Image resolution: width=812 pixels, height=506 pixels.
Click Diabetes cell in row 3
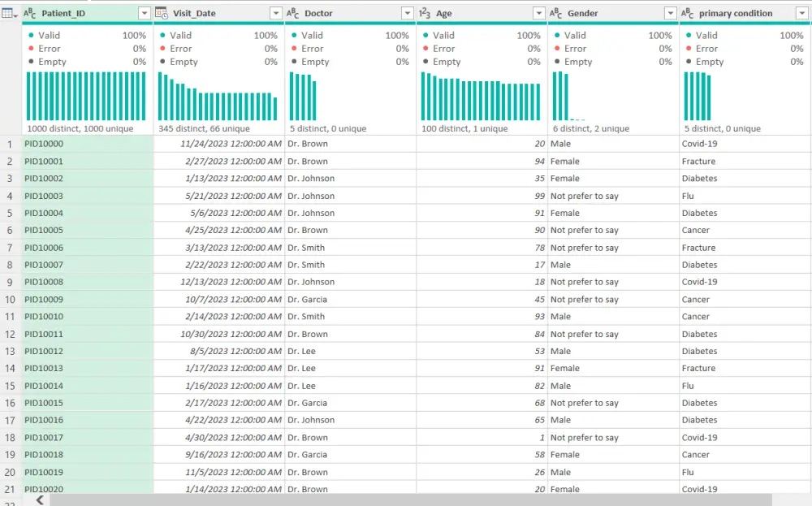click(x=745, y=178)
